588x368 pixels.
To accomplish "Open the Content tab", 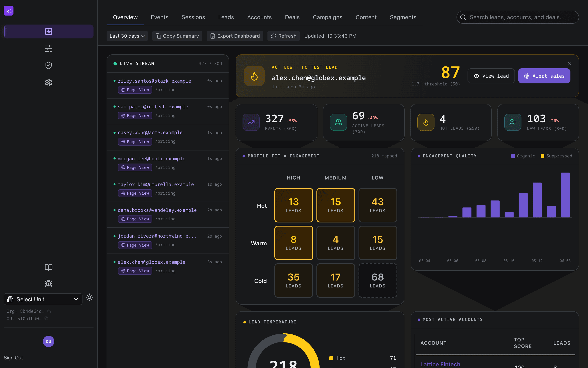I will [x=366, y=17].
